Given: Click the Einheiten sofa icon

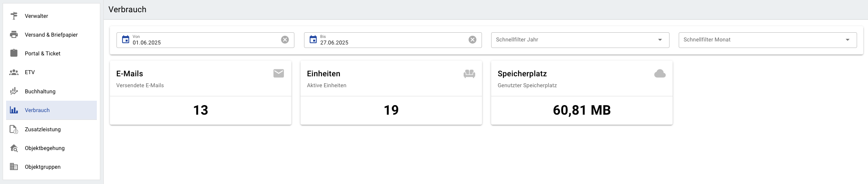Looking at the screenshot, I should [469, 74].
